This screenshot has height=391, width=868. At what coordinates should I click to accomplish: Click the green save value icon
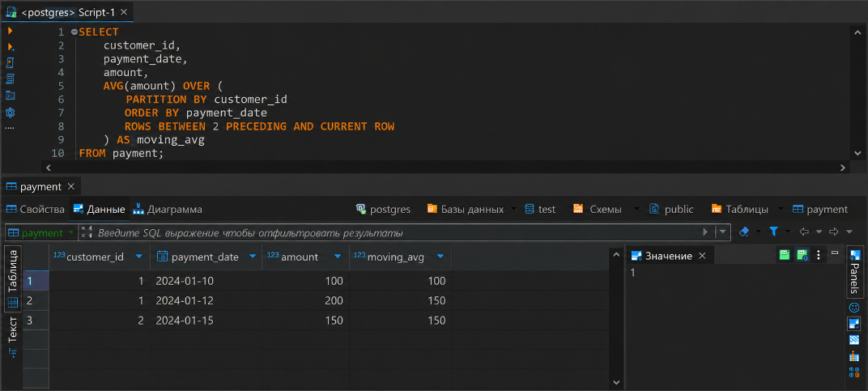(785, 255)
